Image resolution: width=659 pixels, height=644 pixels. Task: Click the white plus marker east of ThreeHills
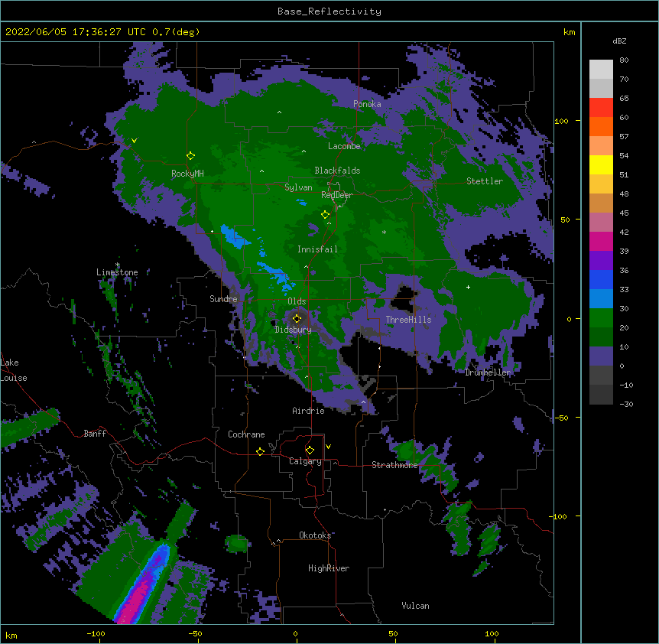tap(468, 287)
